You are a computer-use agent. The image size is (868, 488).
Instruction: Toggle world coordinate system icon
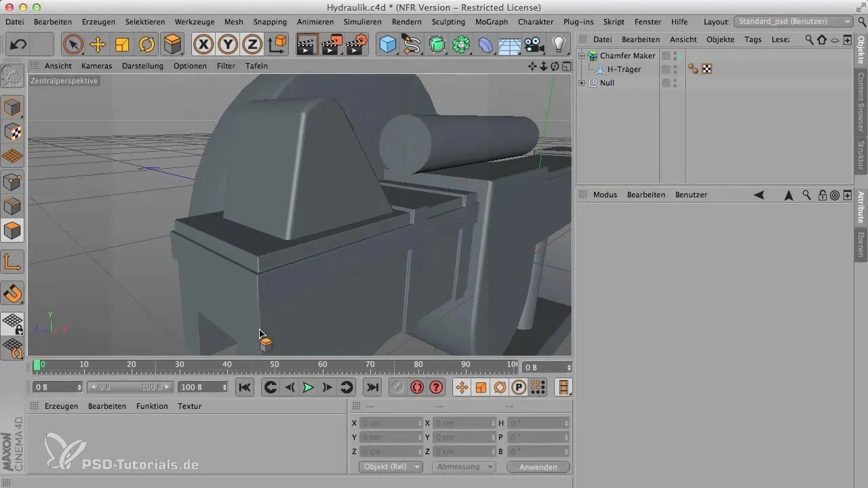[277, 45]
